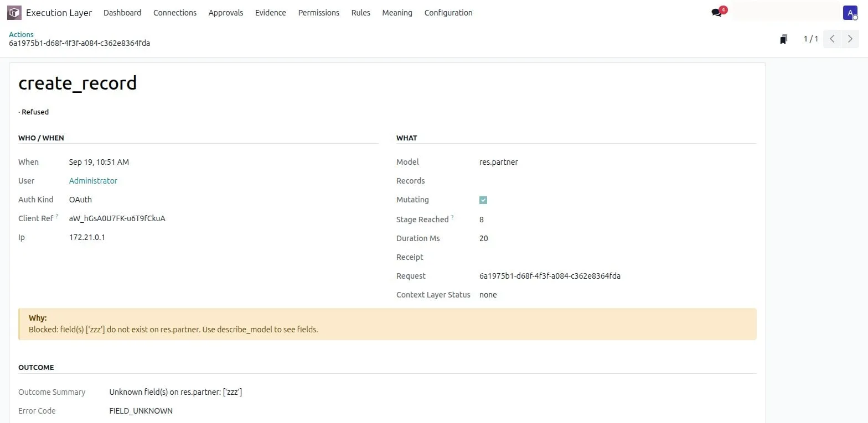Screen dimensions: 868x423
Task: Click the bookmark icon near pager
Action: (783, 39)
